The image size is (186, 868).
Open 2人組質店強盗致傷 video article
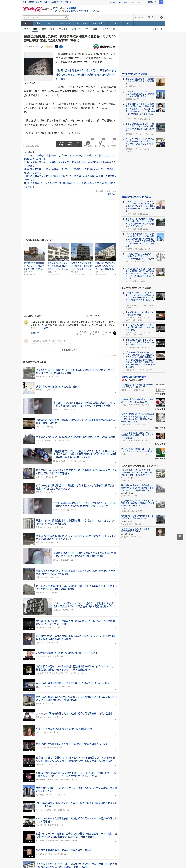pyautogui.click(x=66, y=653)
